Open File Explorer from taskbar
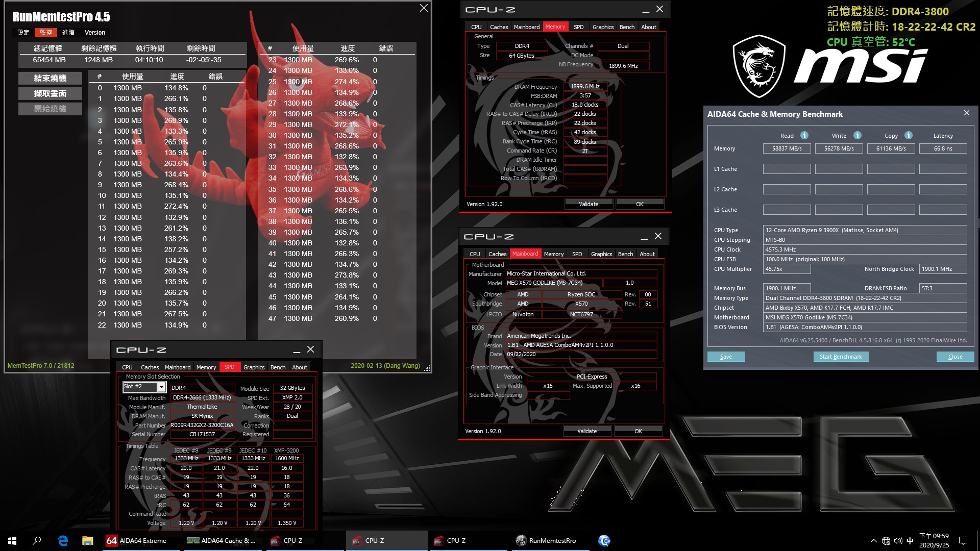This screenshot has height=551, width=980. [x=88, y=541]
